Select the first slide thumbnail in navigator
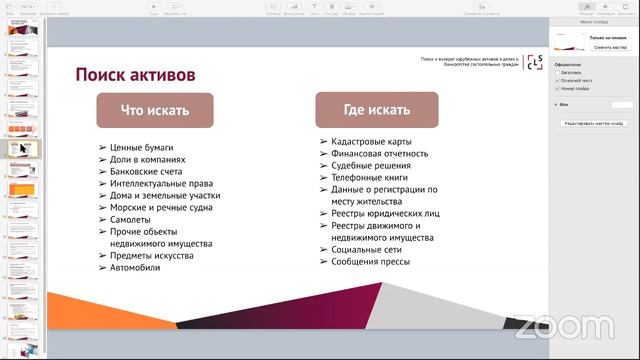 pyautogui.click(x=23, y=27)
